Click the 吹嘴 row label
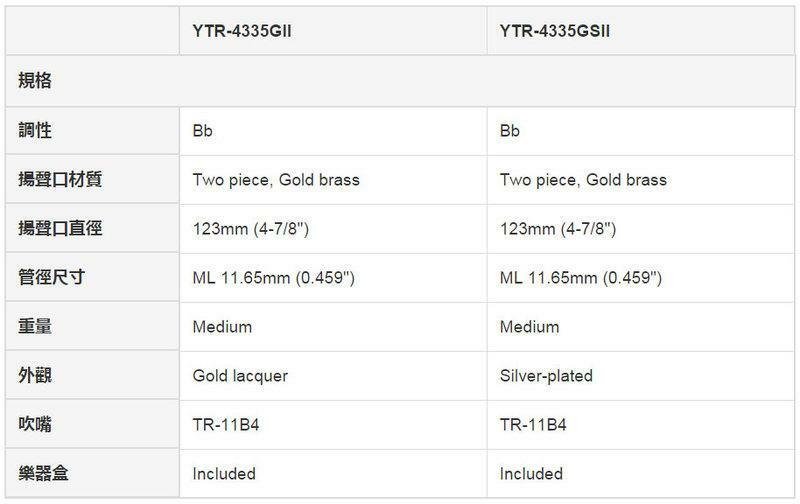 tap(35, 425)
